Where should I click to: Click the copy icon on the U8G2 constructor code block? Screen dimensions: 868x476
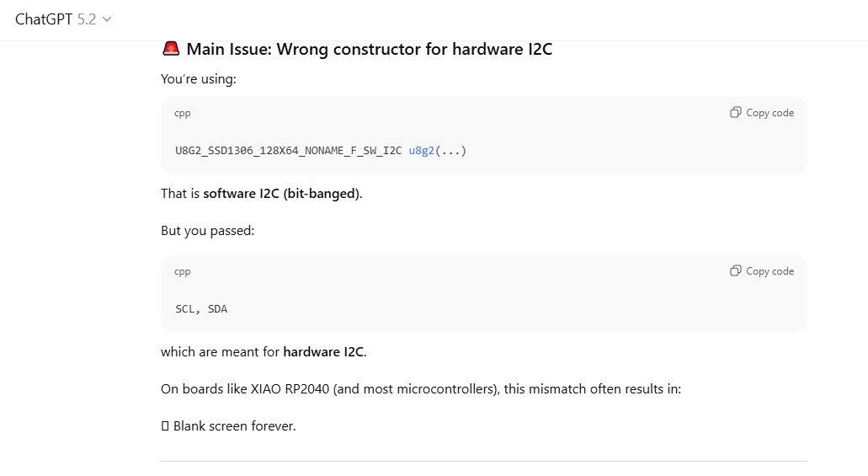tap(736, 112)
